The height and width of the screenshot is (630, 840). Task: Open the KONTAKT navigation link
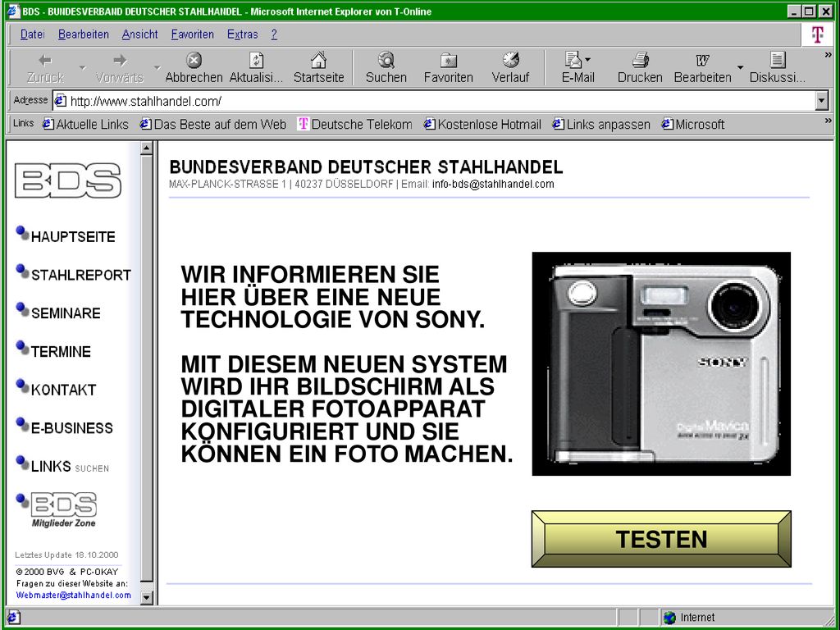pyautogui.click(x=63, y=390)
